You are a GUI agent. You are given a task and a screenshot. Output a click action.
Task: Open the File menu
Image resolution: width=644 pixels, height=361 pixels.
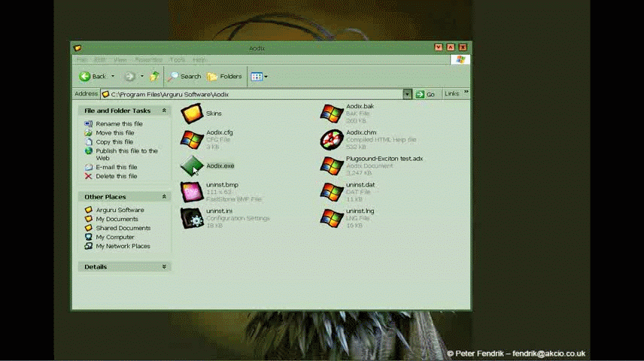tap(82, 60)
